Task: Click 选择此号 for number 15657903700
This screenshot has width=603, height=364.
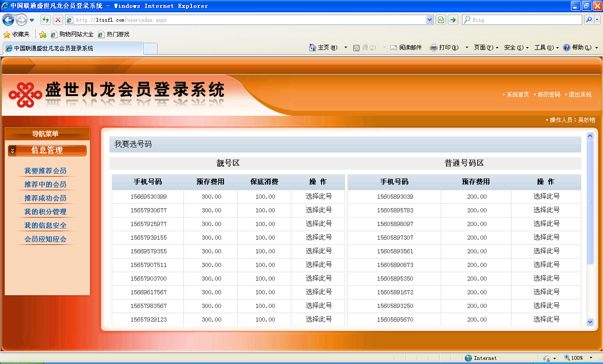Action: point(319,278)
